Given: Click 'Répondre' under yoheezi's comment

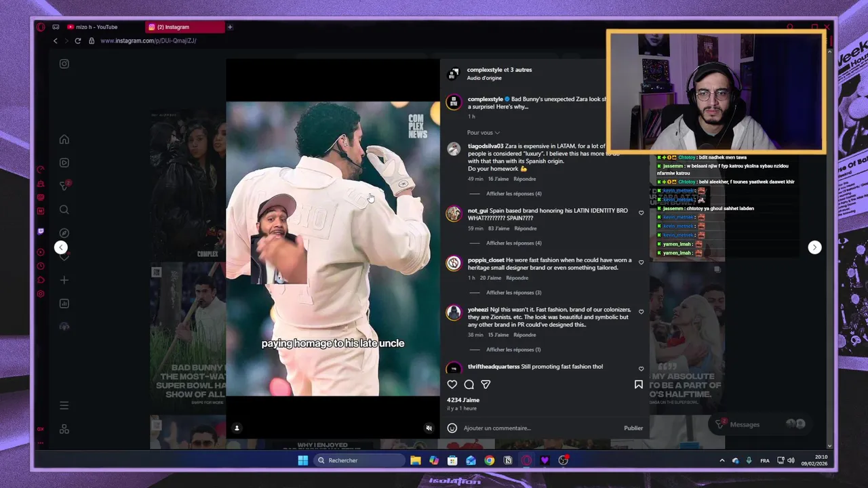Looking at the screenshot, I should [x=525, y=335].
